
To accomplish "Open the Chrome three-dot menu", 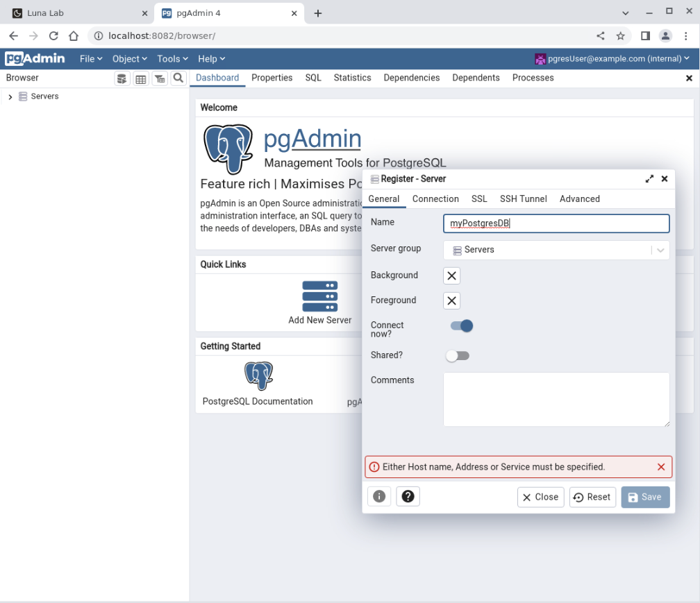I will pyautogui.click(x=685, y=35).
